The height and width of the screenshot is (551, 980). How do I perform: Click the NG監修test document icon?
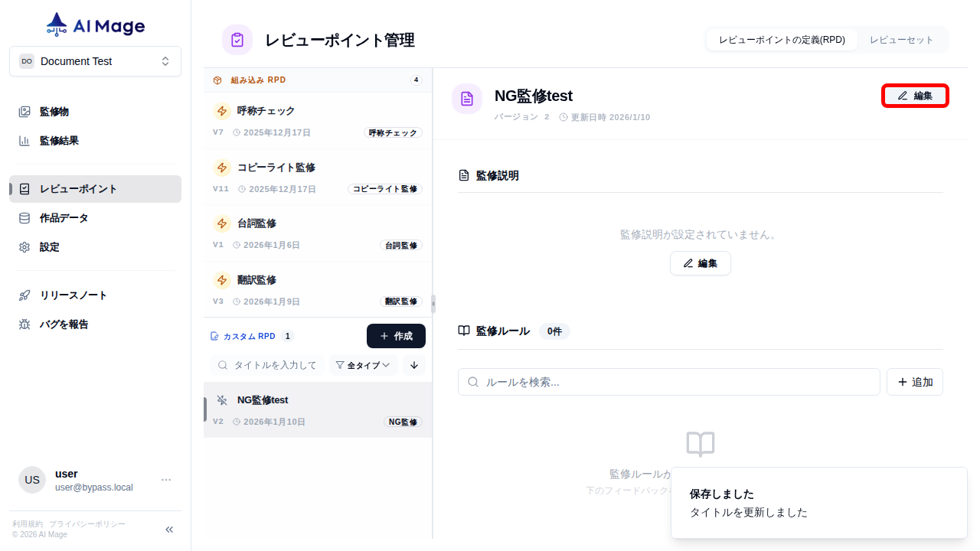point(467,98)
